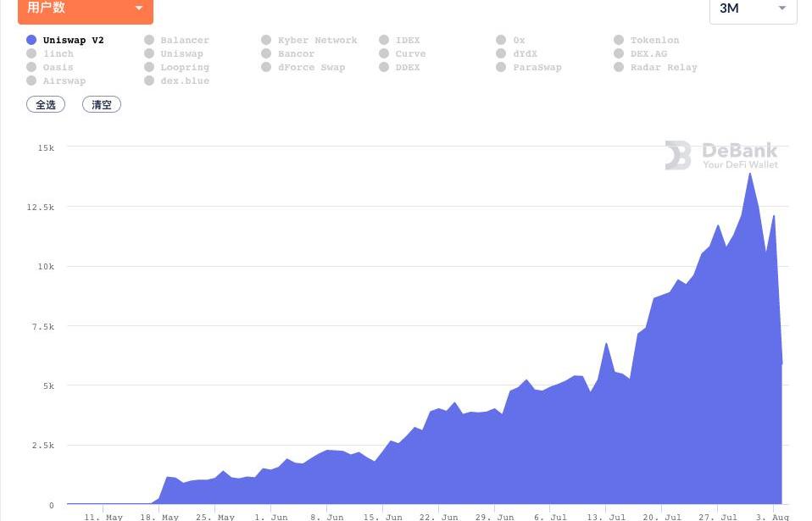Toggle the Kyber Network series on
The image size is (812, 521).
tap(317, 40)
